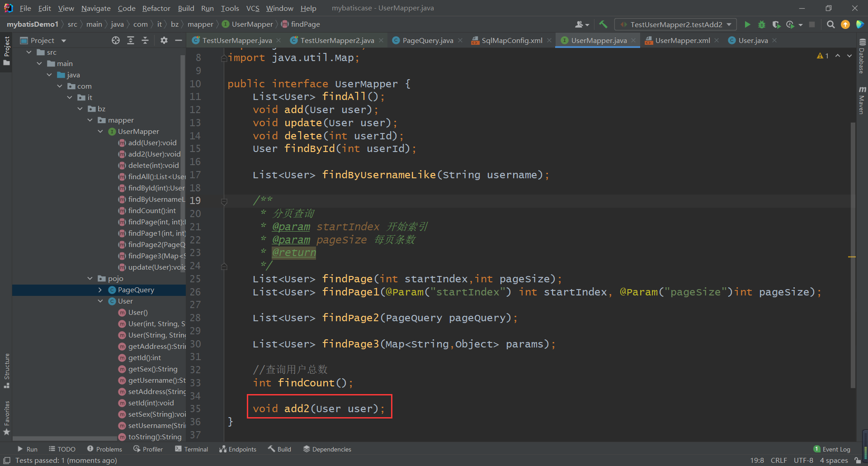Open the Database tool window
868x466 pixels.
pyautogui.click(x=862, y=57)
